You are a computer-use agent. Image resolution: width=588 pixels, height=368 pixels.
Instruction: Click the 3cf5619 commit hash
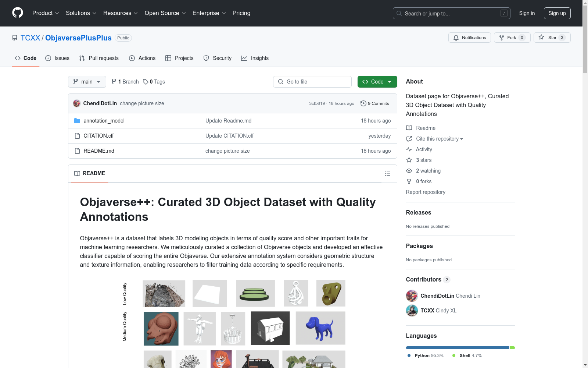[x=317, y=103]
